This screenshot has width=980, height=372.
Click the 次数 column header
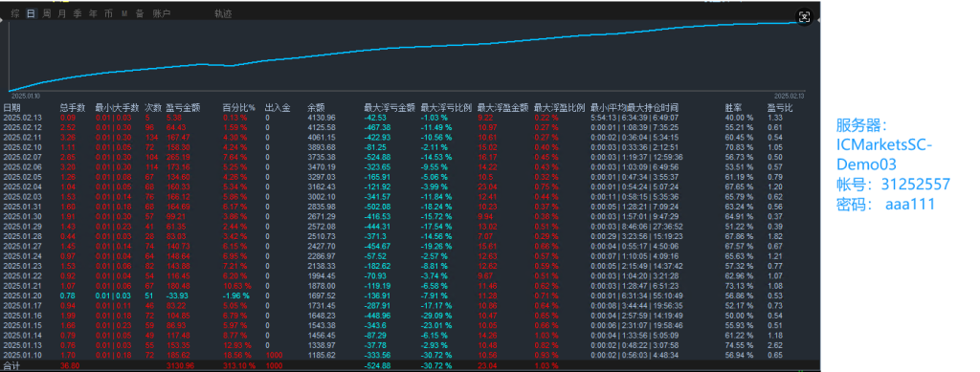click(153, 107)
